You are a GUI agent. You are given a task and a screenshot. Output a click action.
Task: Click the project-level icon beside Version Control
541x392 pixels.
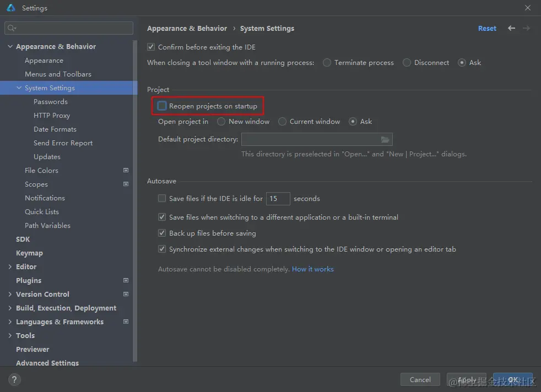tap(126, 294)
